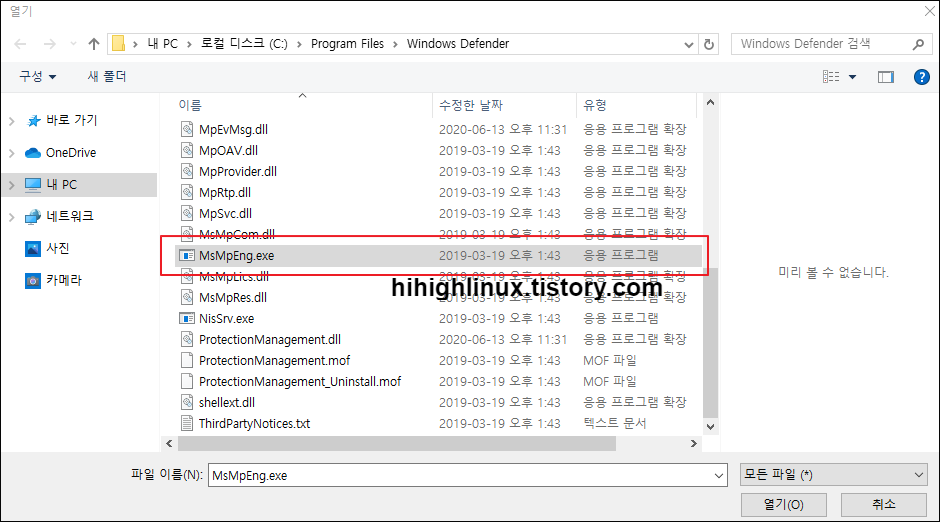
Task: Sort by 유형 column header
Action: point(595,105)
